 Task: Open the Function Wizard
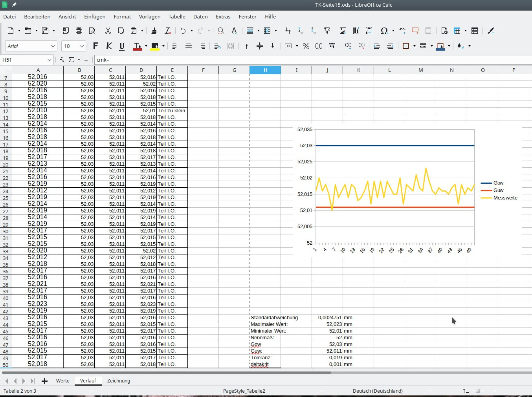click(x=62, y=60)
